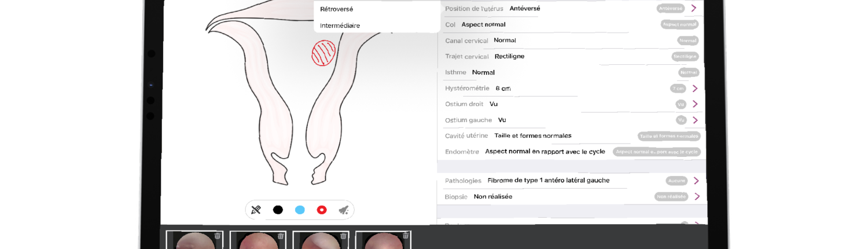This screenshot has height=249, width=868.
Task: Select the light blue drawing color
Action: click(x=300, y=210)
